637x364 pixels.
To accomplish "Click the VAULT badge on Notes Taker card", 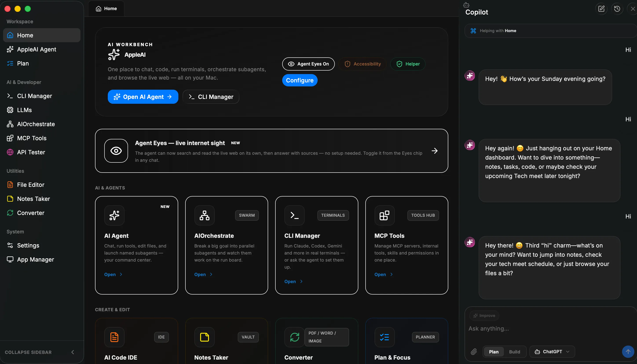I will click(x=248, y=337).
